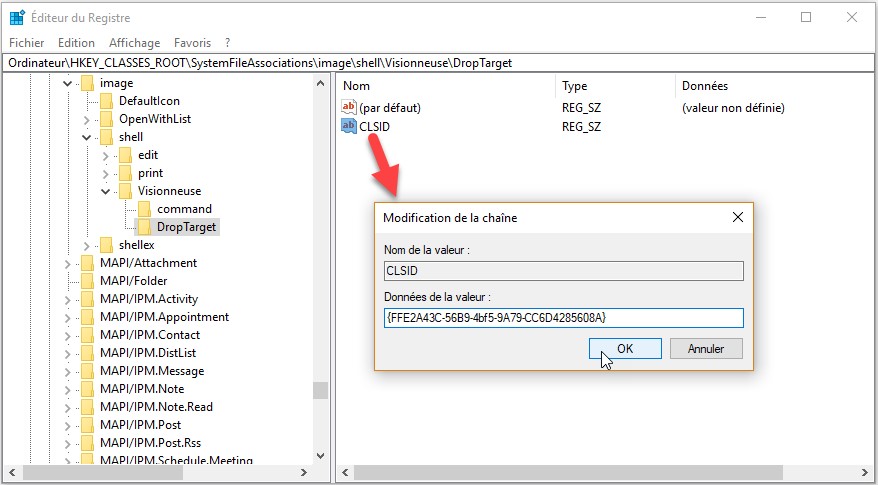Image resolution: width=878 pixels, height=485 pixels.
Task: Collapse the image tree node
Action: coord(68,83)
